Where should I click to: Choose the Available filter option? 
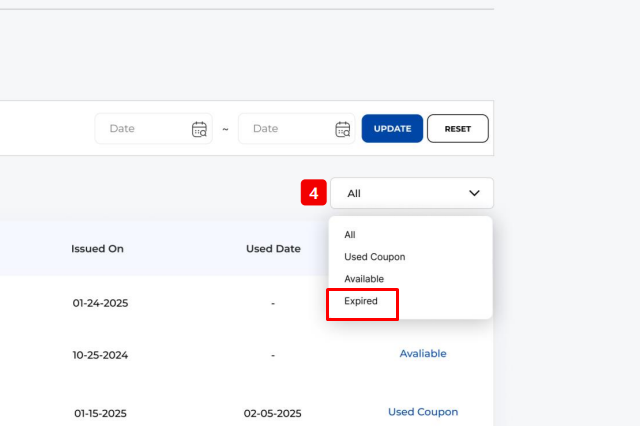pyautogui.click(x=364, y=279)
